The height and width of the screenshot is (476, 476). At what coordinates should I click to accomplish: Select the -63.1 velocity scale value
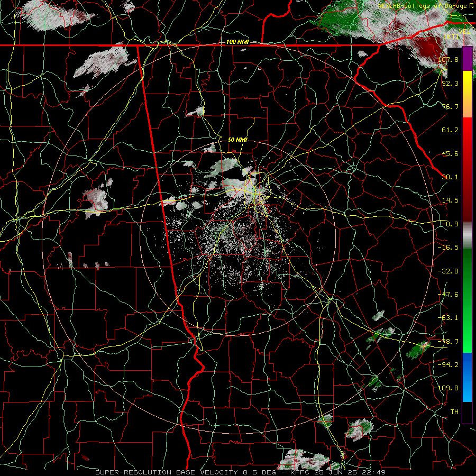point(448,318)
